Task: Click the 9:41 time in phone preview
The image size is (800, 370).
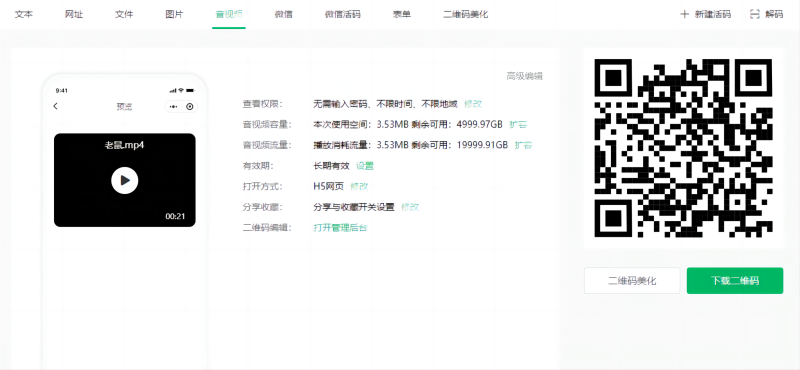Action: pyautogui.click(x=62, y=90)
